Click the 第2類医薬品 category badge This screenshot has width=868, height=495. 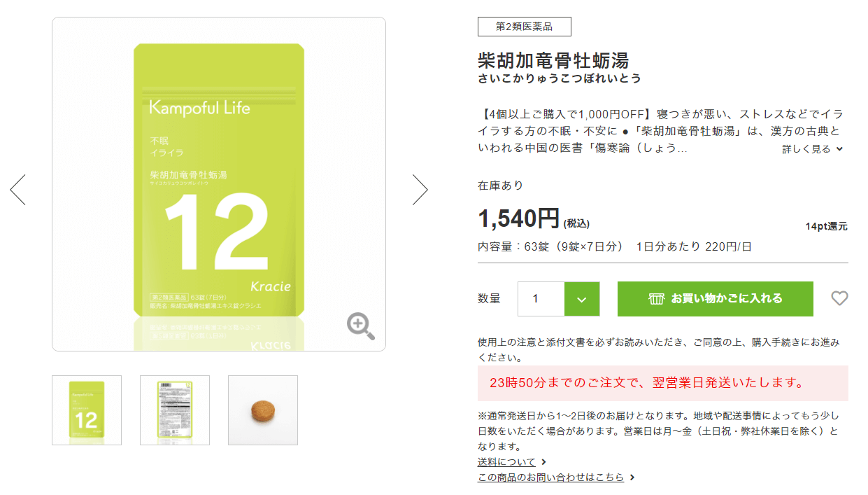point(525,27)
